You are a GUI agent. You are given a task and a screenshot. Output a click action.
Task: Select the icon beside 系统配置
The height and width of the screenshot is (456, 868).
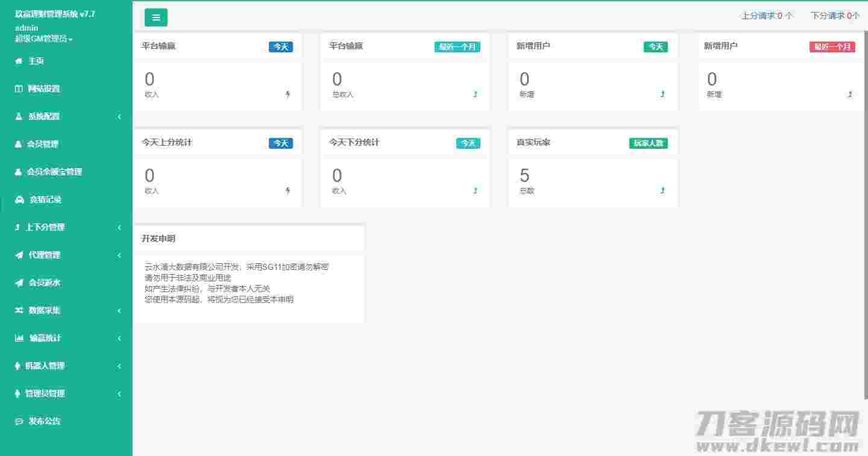19,116
